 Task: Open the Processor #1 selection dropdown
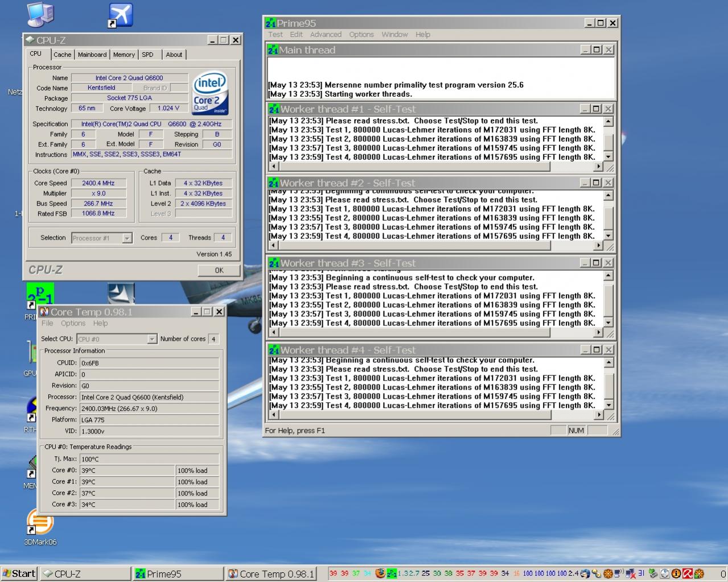127,238
